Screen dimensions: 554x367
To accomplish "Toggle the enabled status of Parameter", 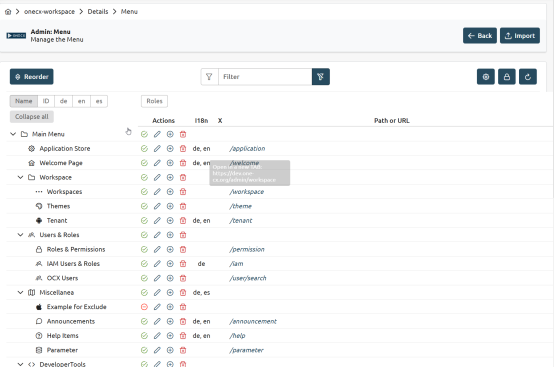I will click(x=144, y=350).
